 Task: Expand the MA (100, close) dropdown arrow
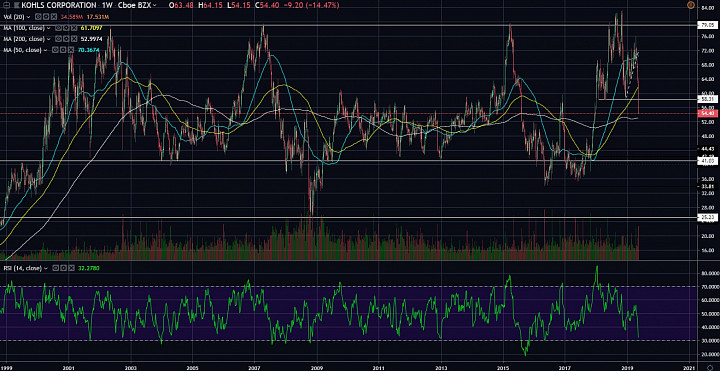(x=49, y=28)
